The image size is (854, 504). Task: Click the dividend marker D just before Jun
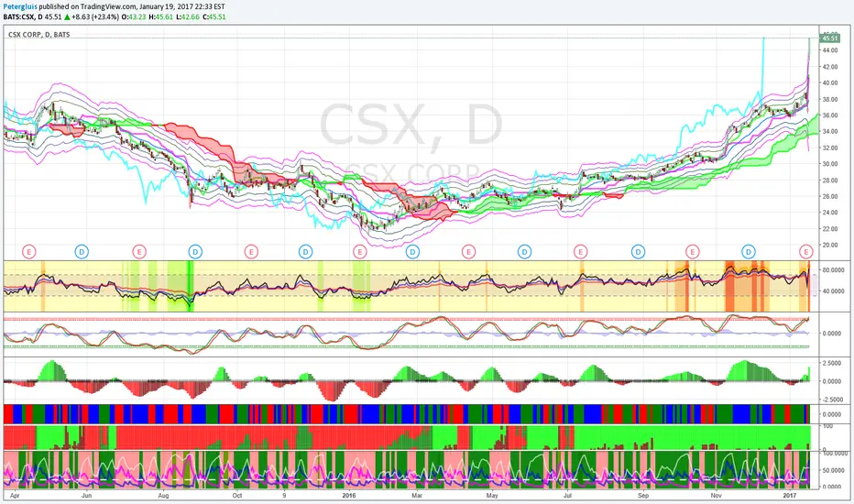coord(82,251)
